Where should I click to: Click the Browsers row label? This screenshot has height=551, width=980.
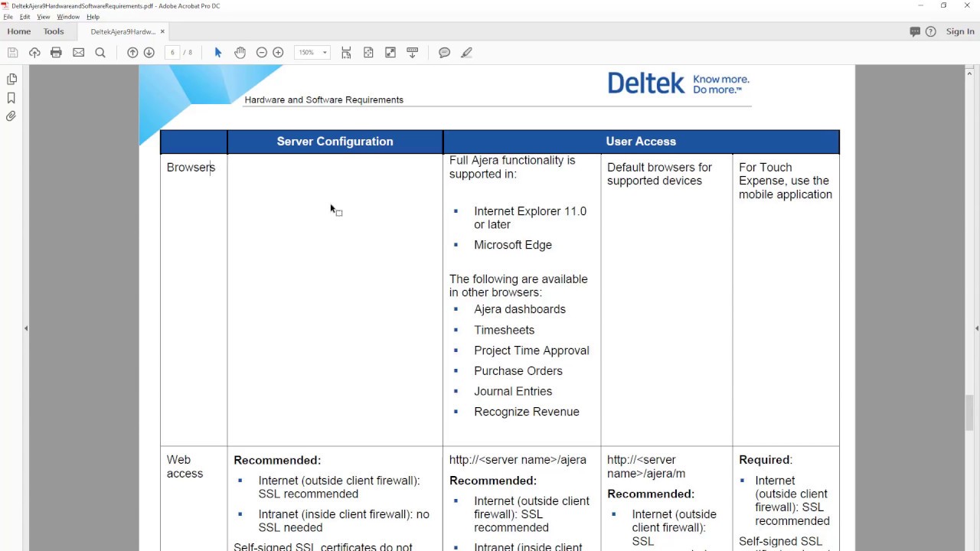191,168
